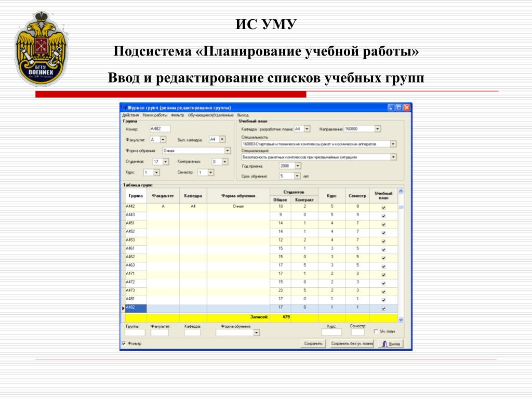The image size is (532, 399).
Task: Expand the Срок обучения dropdown
Action: pyautogui.click(x=297, y=176)
